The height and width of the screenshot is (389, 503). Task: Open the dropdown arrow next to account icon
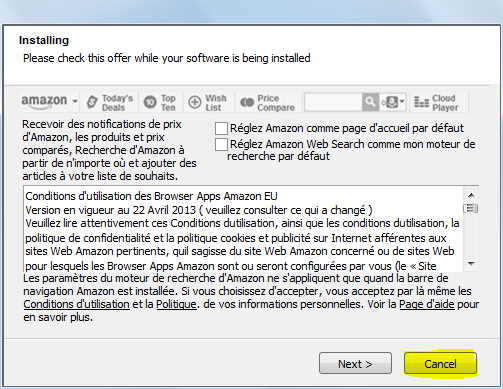pyautogui.click(x=402, y=101)
